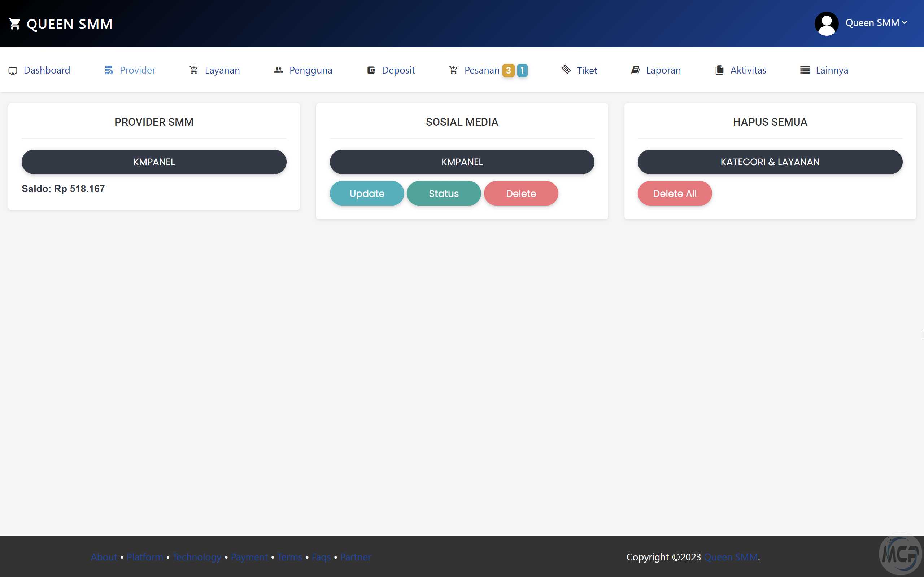Click the Pengguna people icon
The height and width of the screenshot is (577, 924).
(278, 70)
